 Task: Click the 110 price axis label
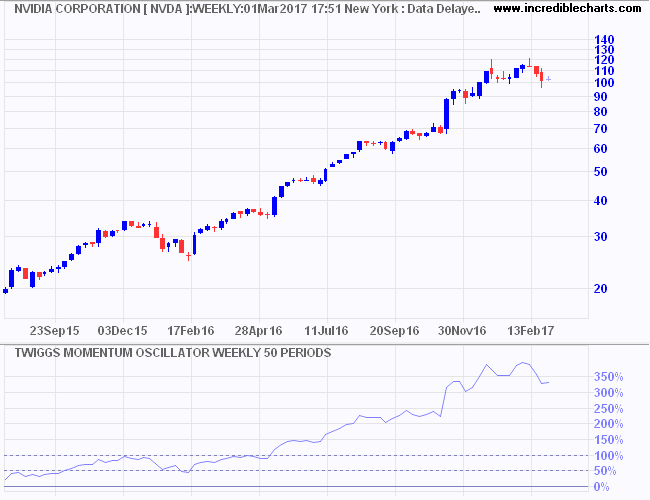[604, 71]
